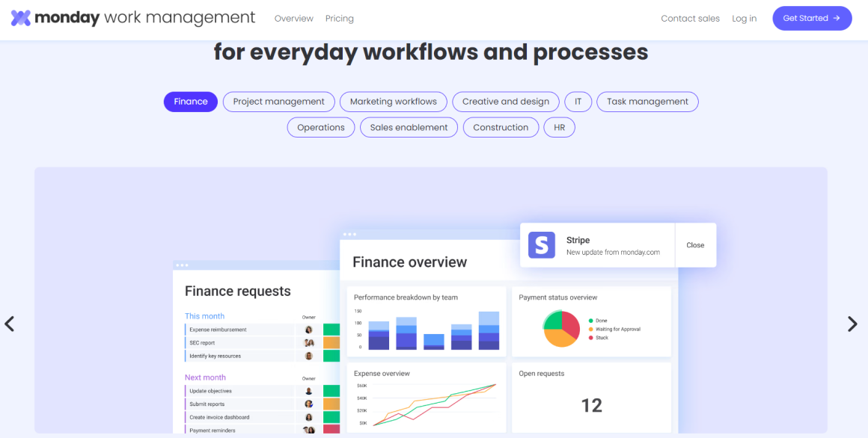Image resolution: width=868 pixels, height=438 pixels.
Task: Click the Get Started button
Action: (812, 18)
